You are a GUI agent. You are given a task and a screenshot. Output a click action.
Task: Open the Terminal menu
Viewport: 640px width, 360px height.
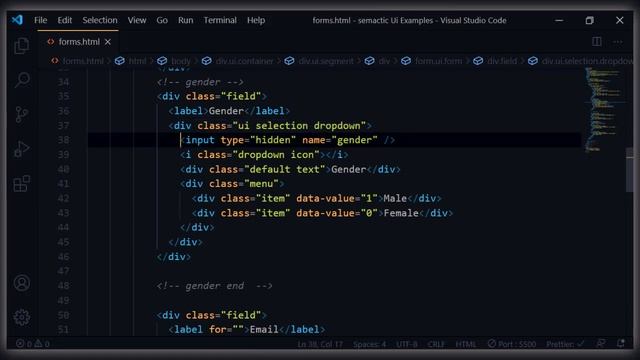tap(220, 20)
